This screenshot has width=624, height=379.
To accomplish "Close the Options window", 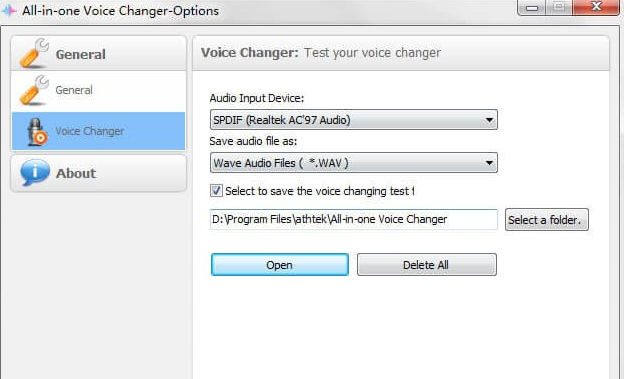I will click(596, 7).
